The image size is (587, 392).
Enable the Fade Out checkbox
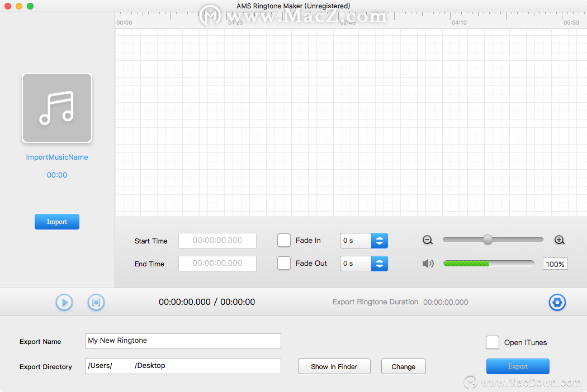tap(284, 263)
